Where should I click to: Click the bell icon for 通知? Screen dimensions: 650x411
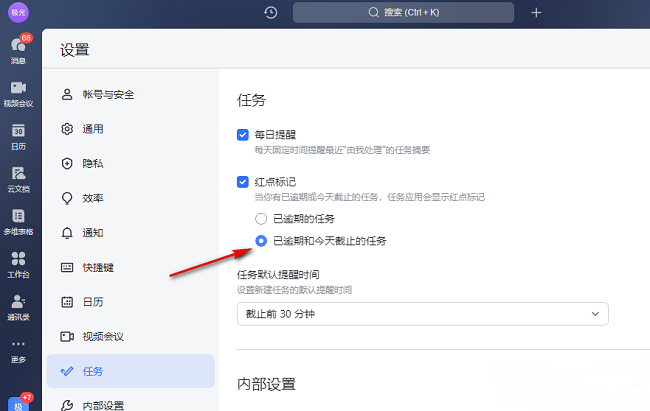(x=67, y=233)
